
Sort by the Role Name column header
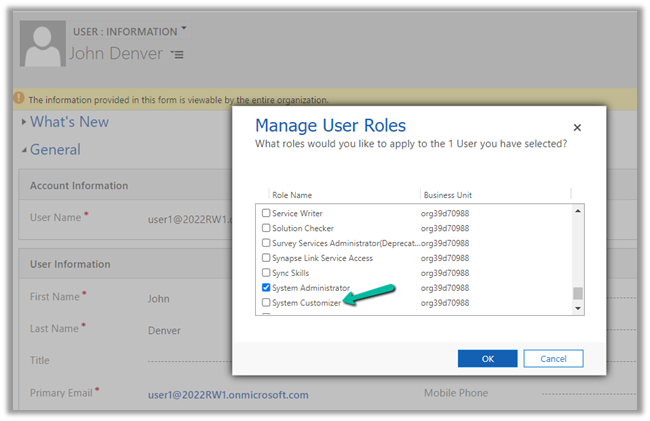292,194
